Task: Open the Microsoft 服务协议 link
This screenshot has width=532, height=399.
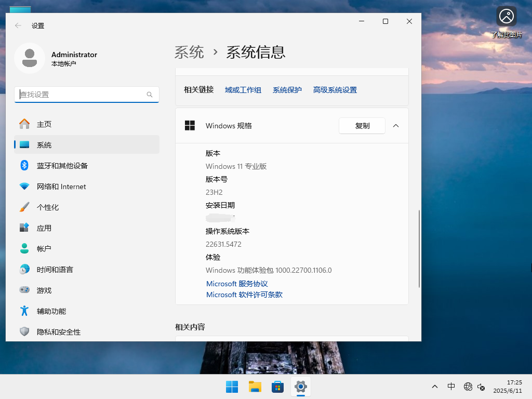Action: (237, 284)
